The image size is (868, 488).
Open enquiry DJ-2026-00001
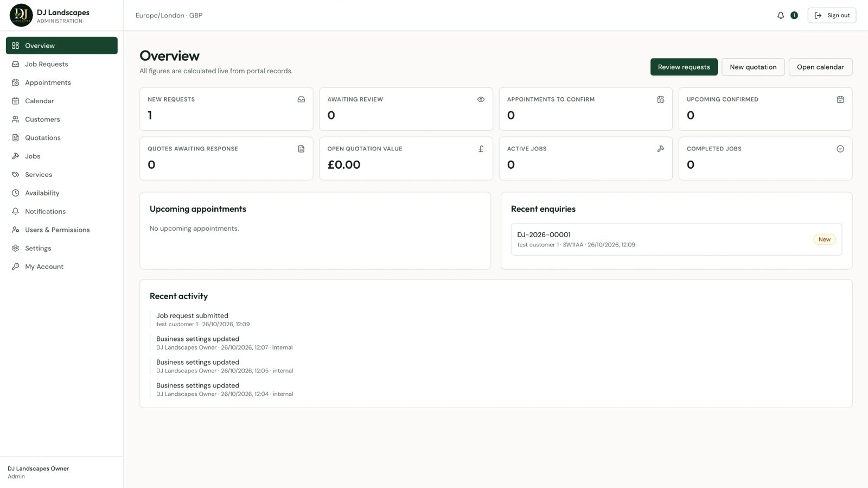click(x=676, y=239)
